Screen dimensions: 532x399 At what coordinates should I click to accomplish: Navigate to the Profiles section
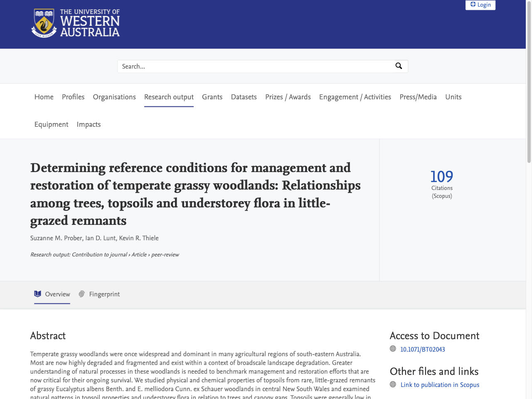coord(73,97)
